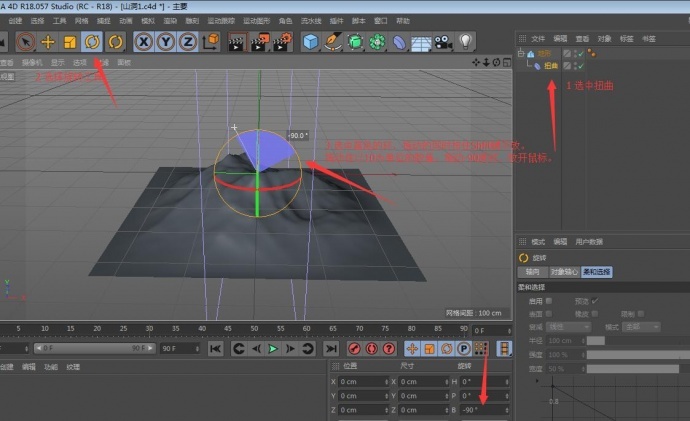Screen dimensions: 690x421
Task: Select the Live Selection arrow tool
Action: pyautogui.click(x=26, y=42)
